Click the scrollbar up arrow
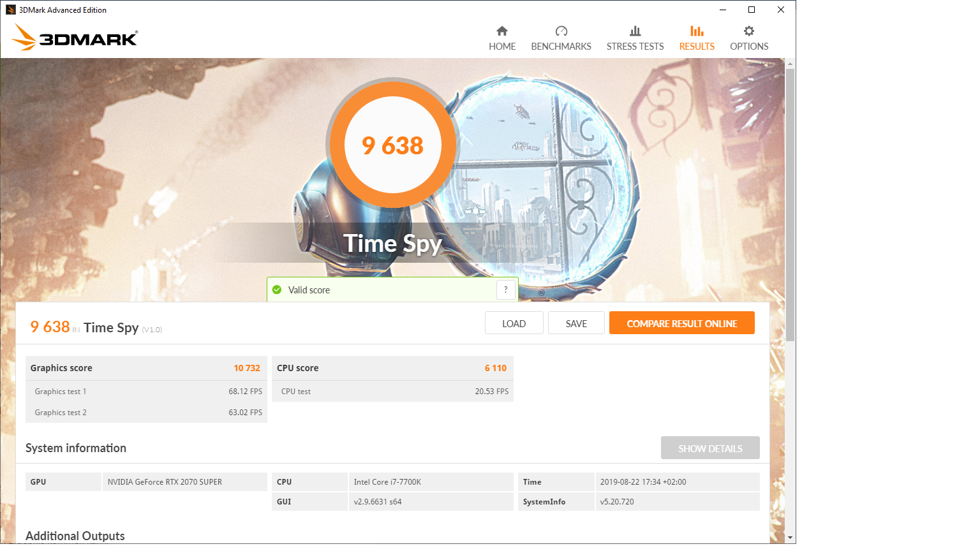The image size is (980, 551). point(791,64)
